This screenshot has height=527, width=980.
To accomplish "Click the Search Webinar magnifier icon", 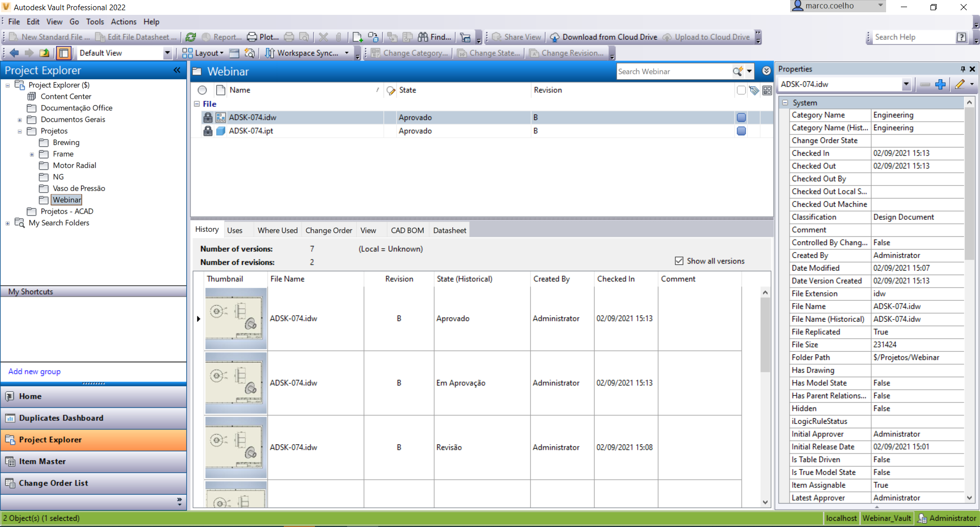I will point(738,71).
